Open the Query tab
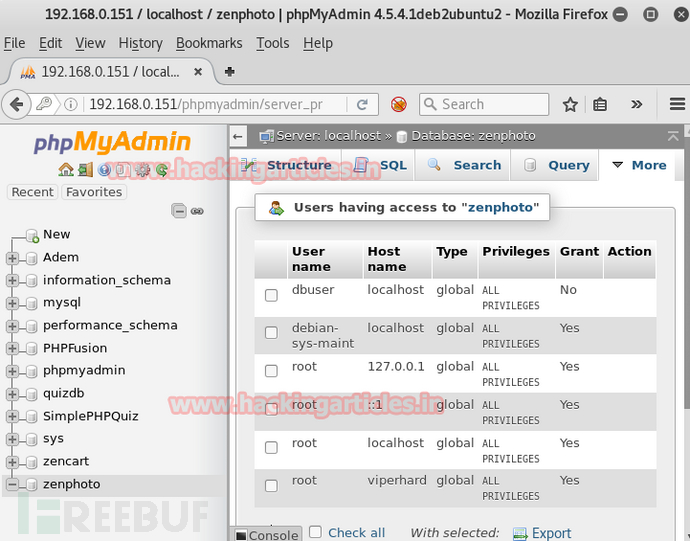Image resolution: width=690 pixels, height=541 pixels. click(555, 166)
